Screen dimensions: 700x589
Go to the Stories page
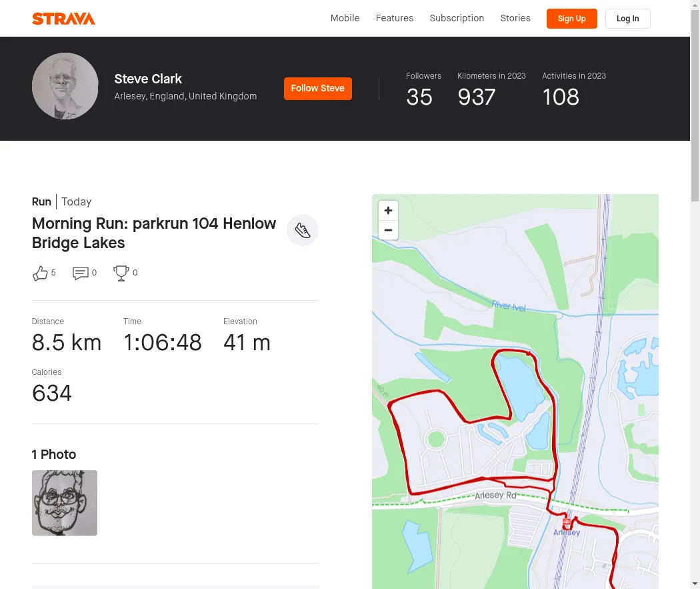[515, 18]
